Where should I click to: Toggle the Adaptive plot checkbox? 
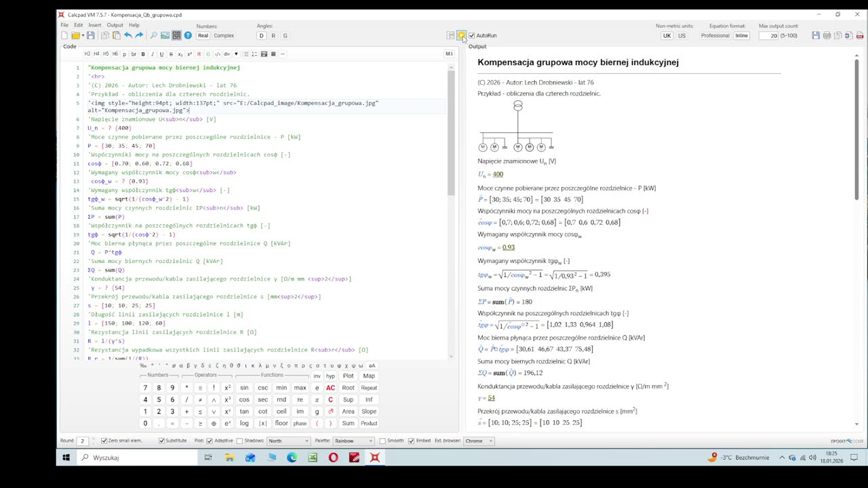pyautogui.click(x=210, y=441)
